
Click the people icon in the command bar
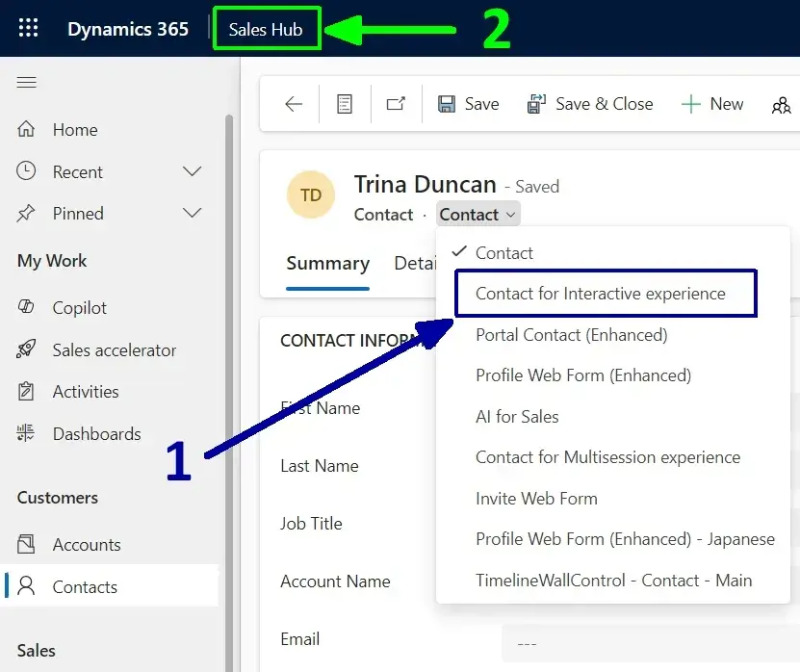[781, 105]
